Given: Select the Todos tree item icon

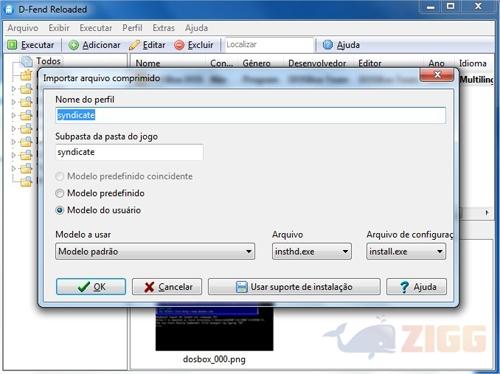Looking at the screenshot, I should click(26, 61).
